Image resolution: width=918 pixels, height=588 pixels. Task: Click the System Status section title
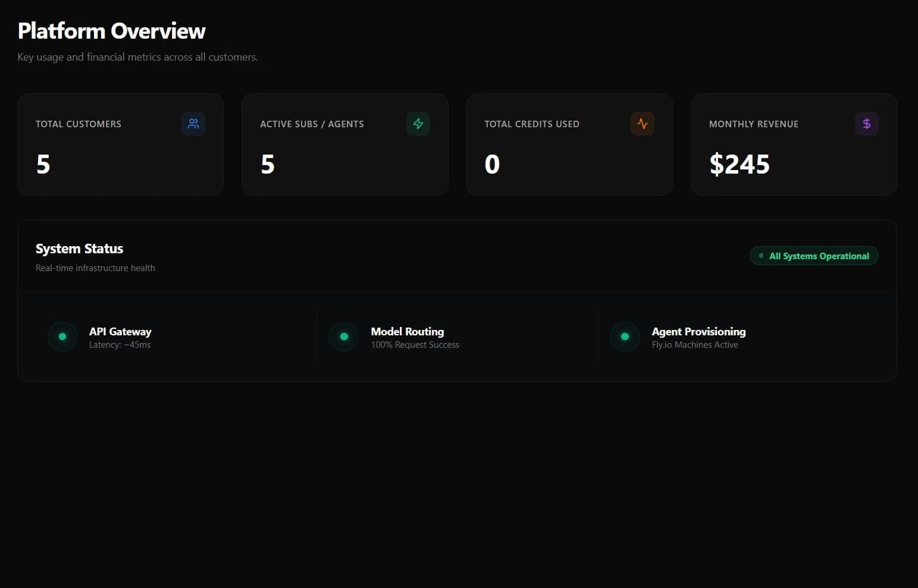click(x=79, y=249)
